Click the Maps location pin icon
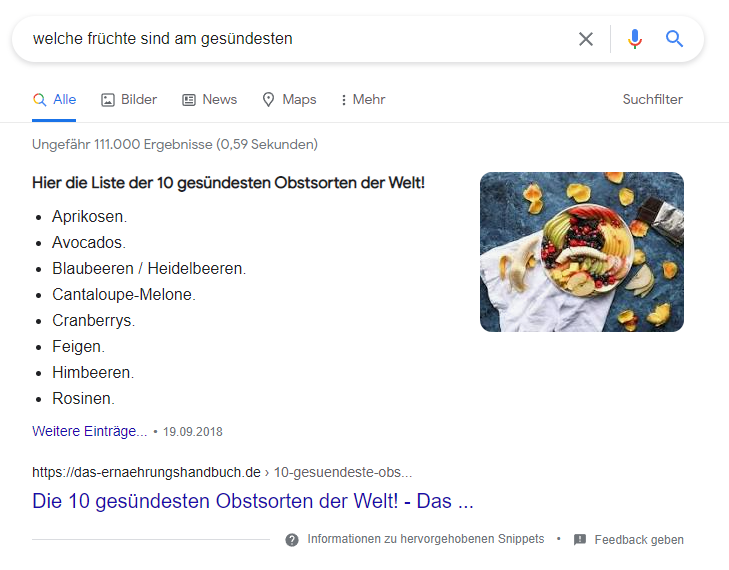Image resolution: width=729 pixels, height=570 pixels. 268,100
